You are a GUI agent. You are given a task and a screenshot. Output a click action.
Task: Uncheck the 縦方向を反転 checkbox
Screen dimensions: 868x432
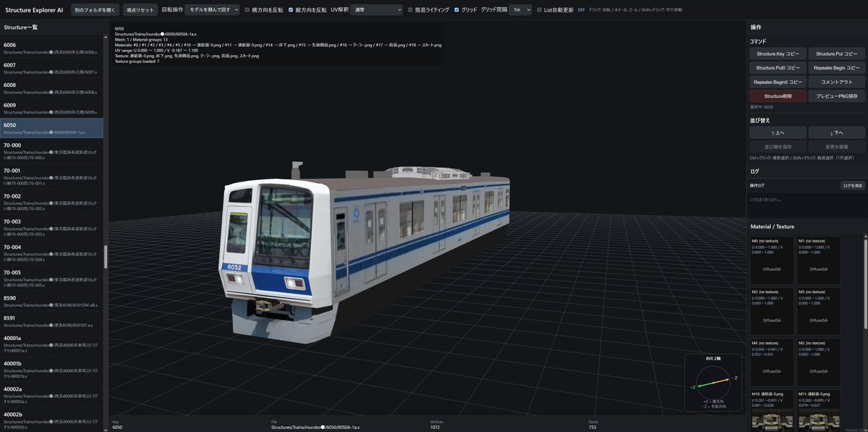click(291, 10)
